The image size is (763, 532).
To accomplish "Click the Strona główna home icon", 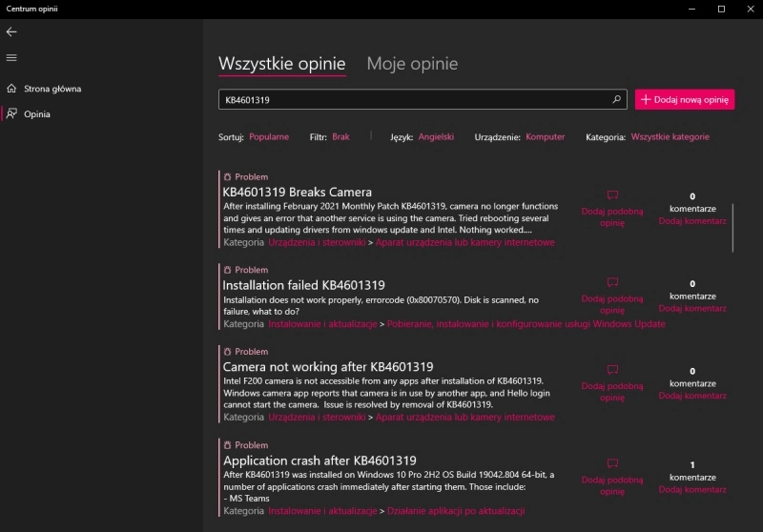I will coord(11,89).
